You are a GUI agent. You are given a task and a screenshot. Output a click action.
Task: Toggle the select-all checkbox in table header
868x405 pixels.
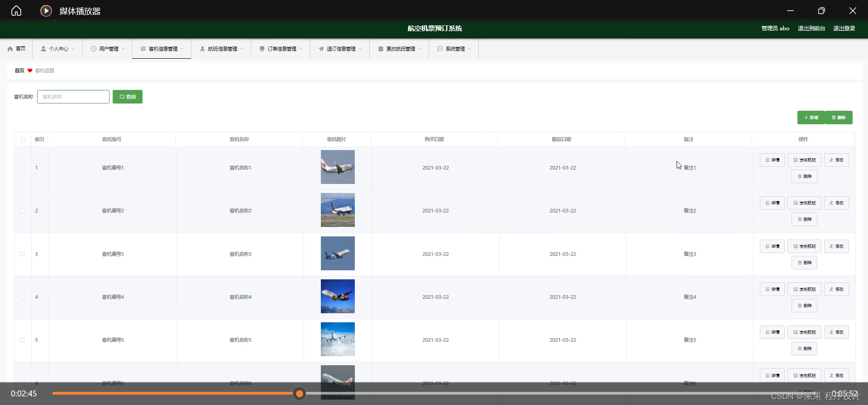(x=23, y=139)
